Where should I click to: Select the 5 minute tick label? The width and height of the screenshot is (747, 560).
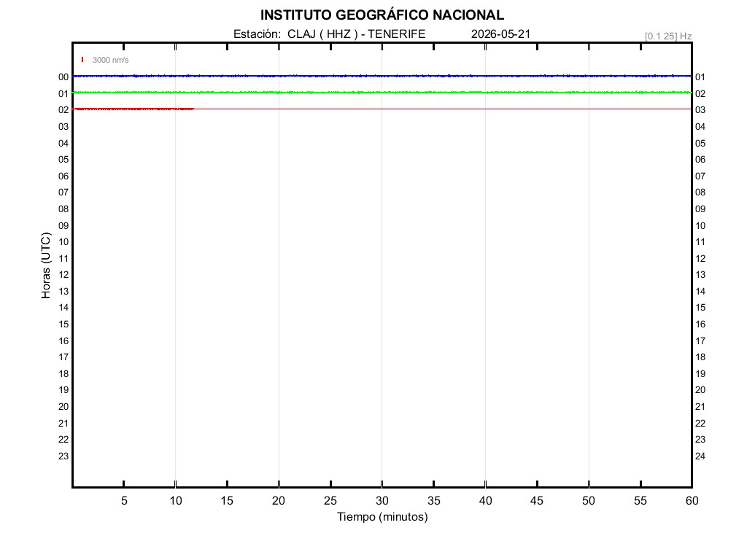pyautogui.click(x=124, y=500)
